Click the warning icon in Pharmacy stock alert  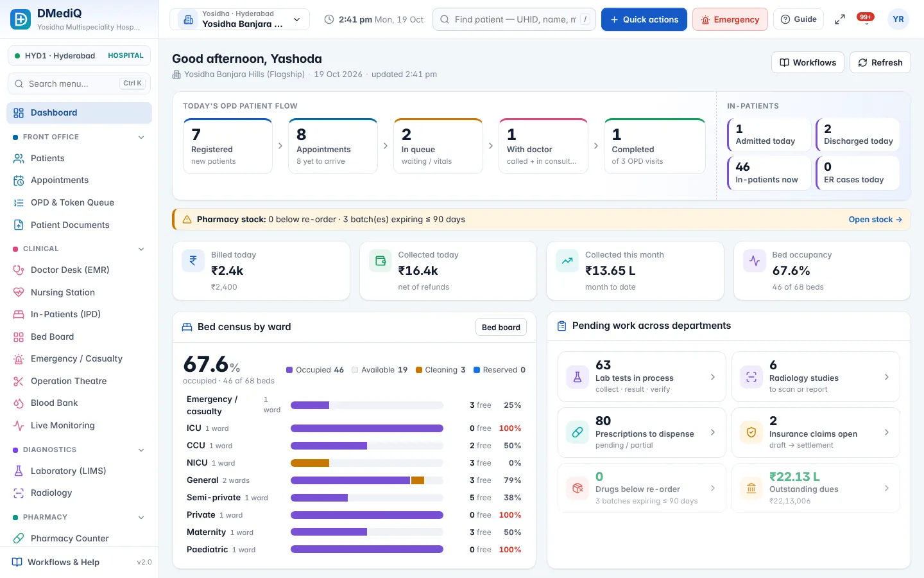pyautogui.click(x=187, y=220)
